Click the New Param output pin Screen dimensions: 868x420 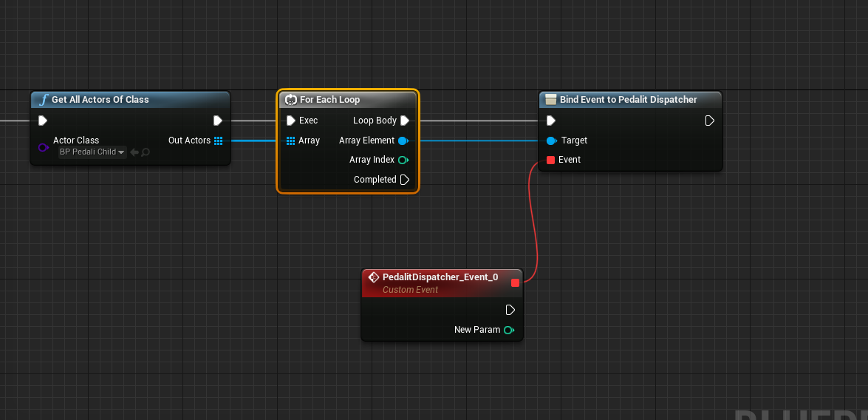[x=509, y=331]
